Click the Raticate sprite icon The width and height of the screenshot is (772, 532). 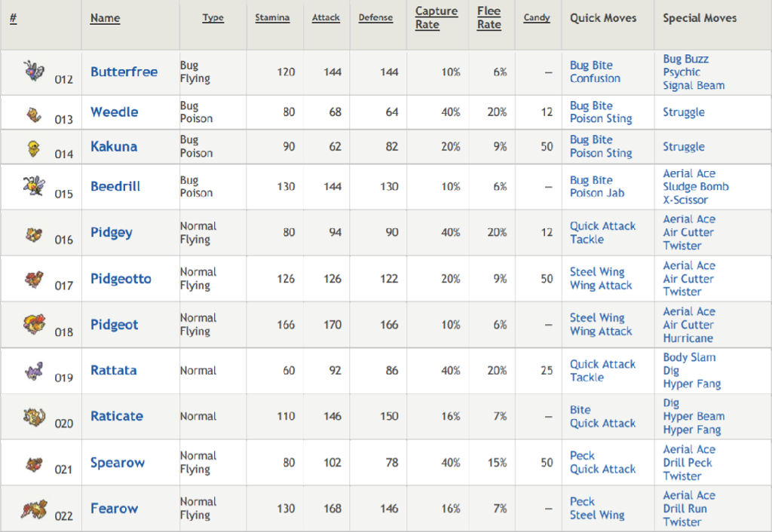[34, 417]
